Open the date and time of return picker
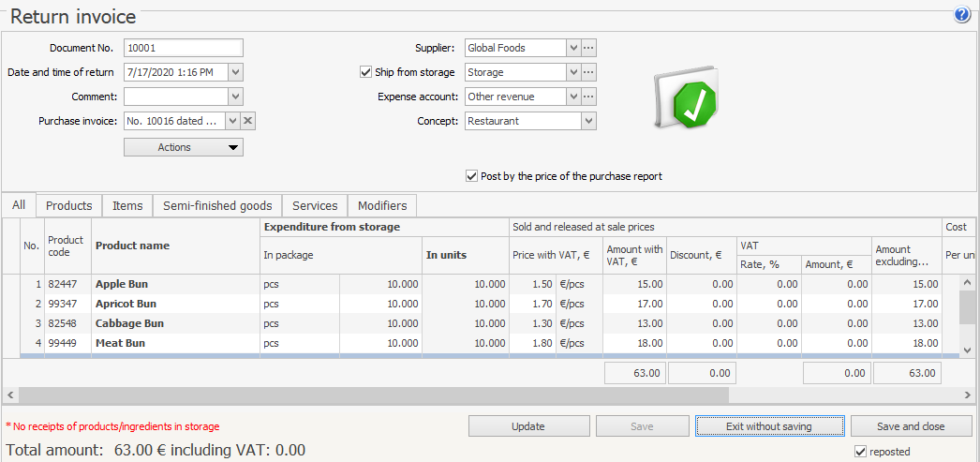This screenshot has width=980, height=462. tap(235, 72)
